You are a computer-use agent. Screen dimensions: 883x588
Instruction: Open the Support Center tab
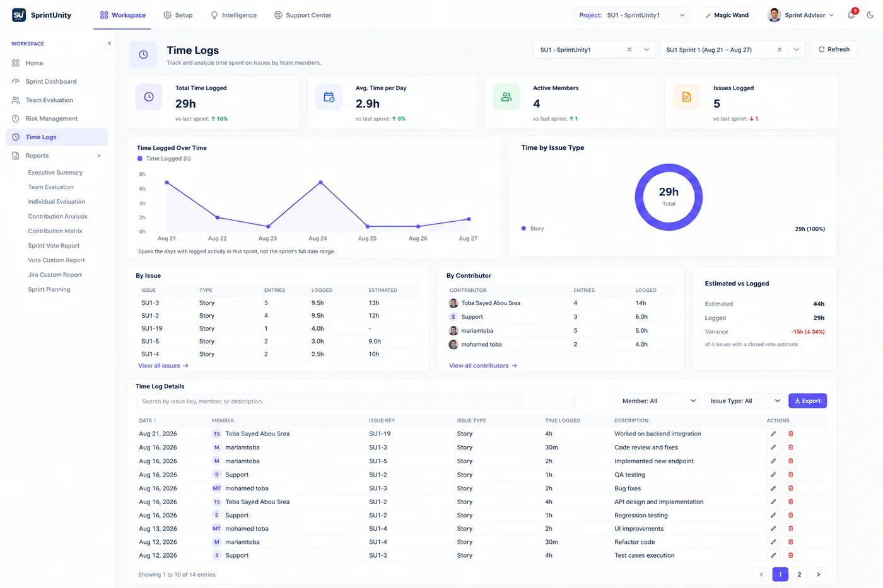click(303, 15)
